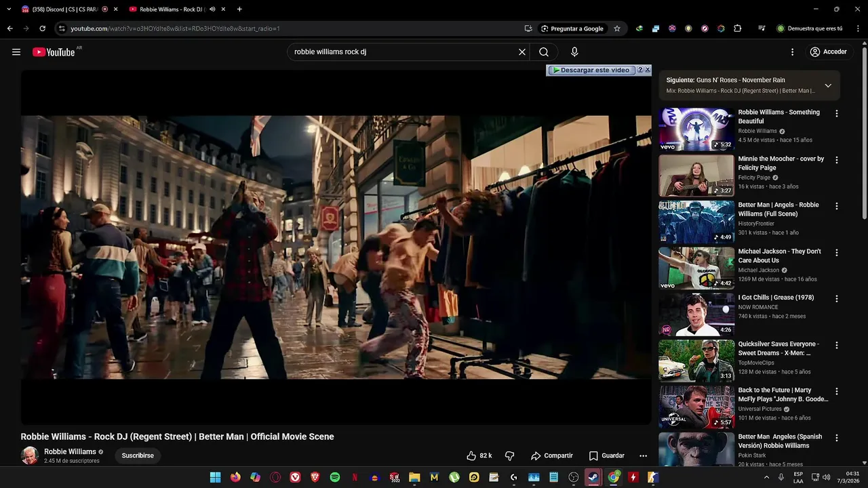
Task: Bookmark this page with the star icon
Action: click(x=617, y=28)
